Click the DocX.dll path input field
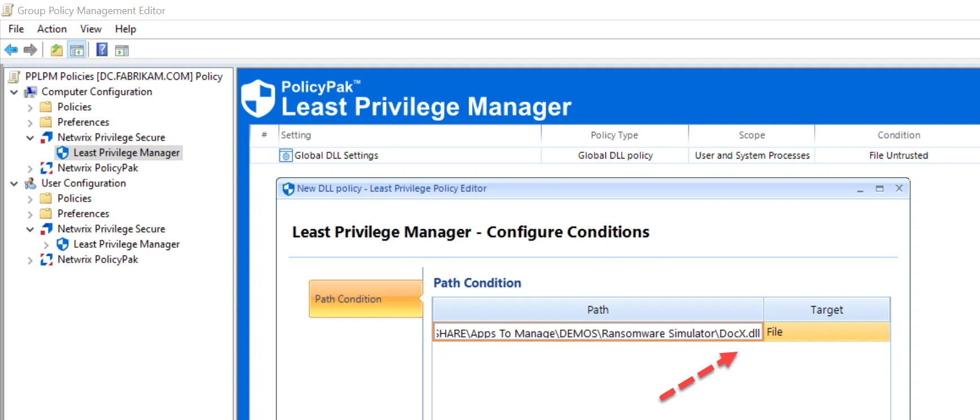Image resolution: width=980 pixels, height=420 pixels. coord(597,333)
